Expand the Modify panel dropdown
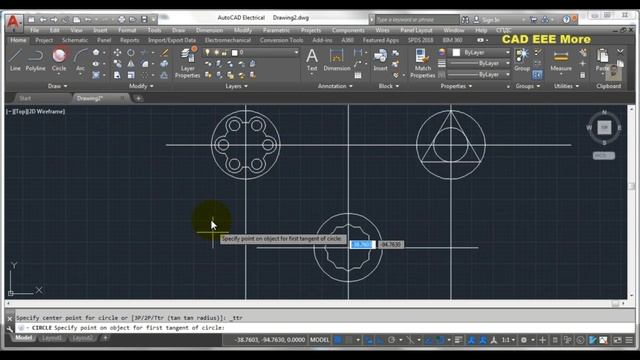Viewport: 640px width, 360px height. 141,86
